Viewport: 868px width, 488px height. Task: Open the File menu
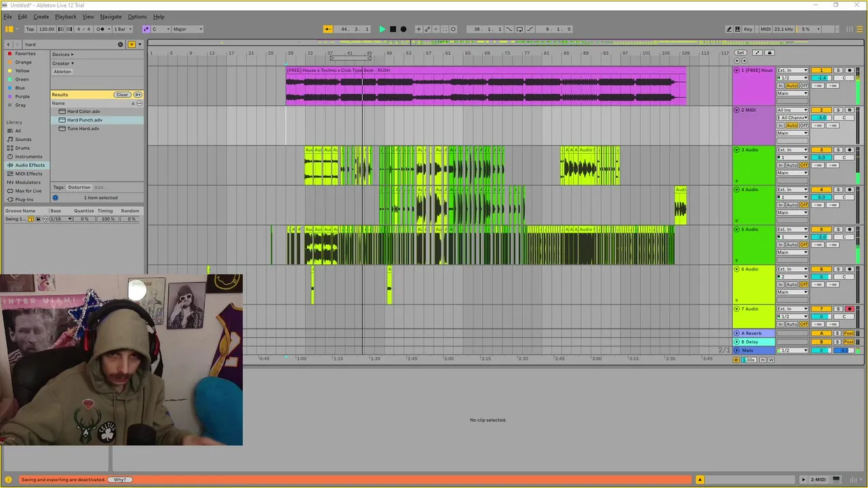[7, 16]
